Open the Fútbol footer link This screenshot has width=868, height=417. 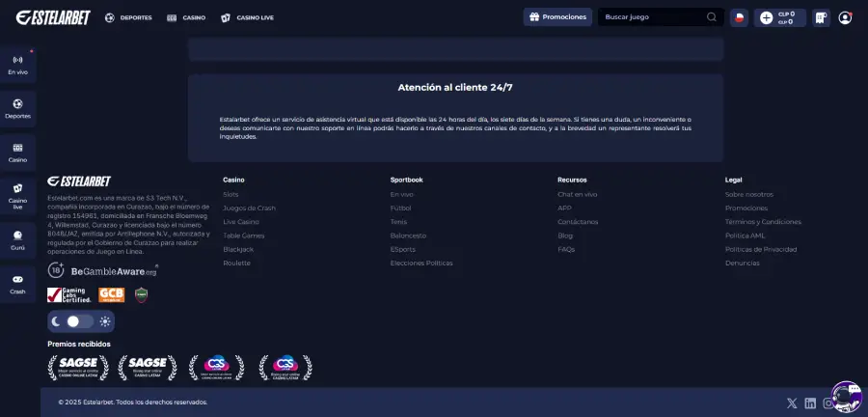401,208
